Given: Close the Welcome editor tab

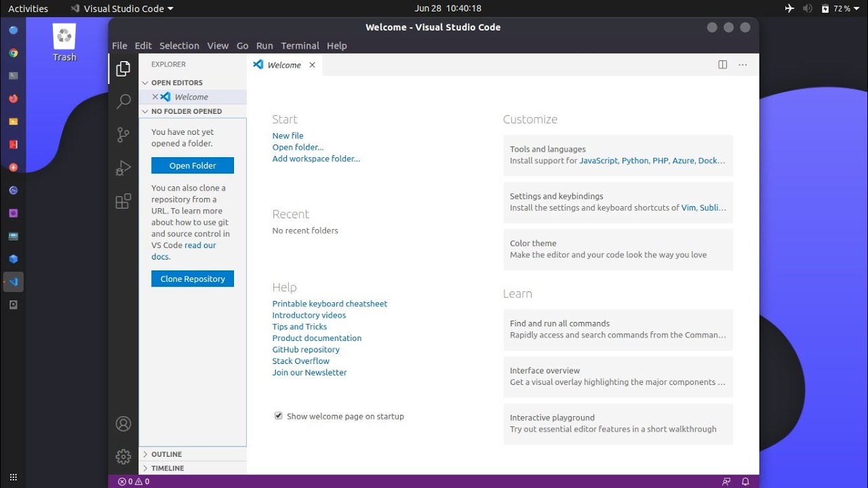Looking at the screenshot, I should pyautogui.click(x=312, y=65).
